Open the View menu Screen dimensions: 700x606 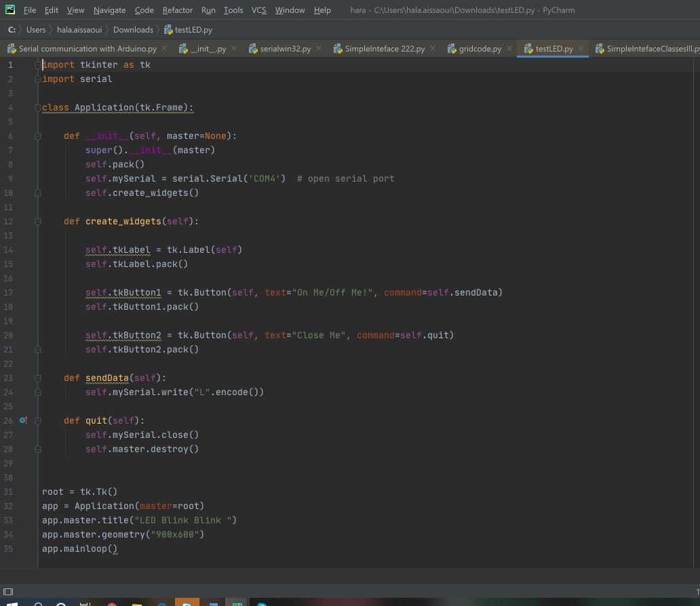pos(75,9)
